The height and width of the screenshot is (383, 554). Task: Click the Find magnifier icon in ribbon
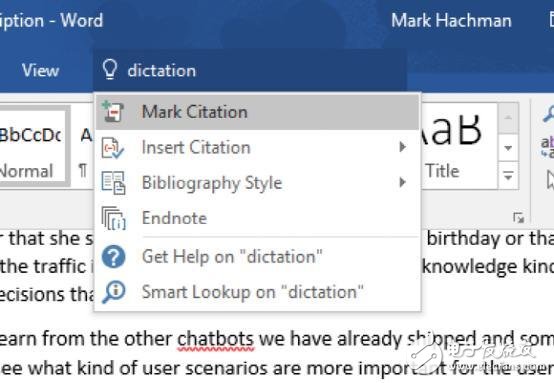[548, 114]
